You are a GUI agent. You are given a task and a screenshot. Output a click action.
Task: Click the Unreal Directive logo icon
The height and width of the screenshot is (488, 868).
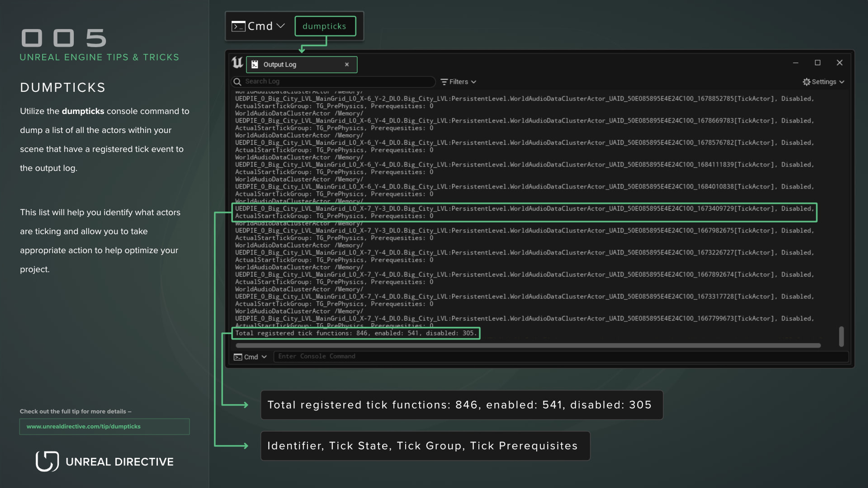(47, 461)
